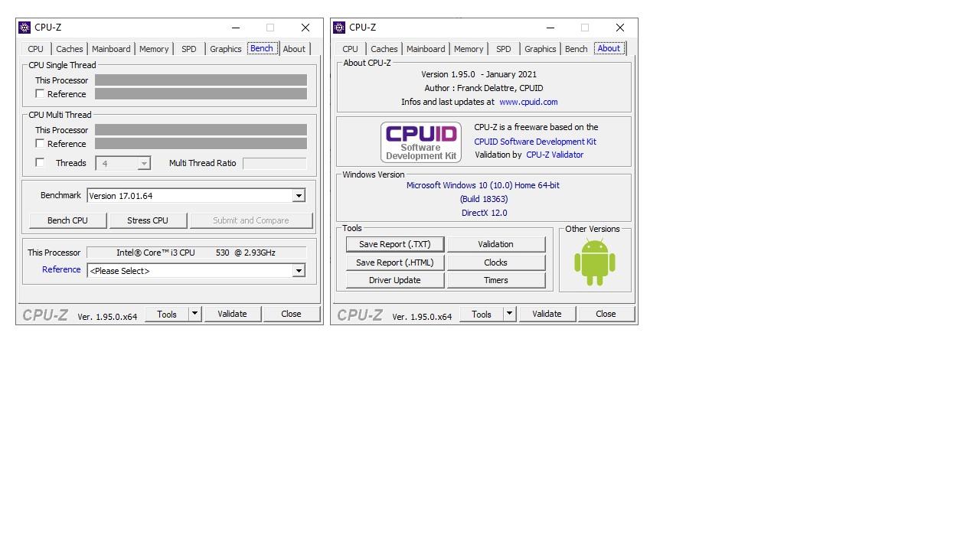
Task: Select the SPD tab in the left window
Action: tap(189, 49)
